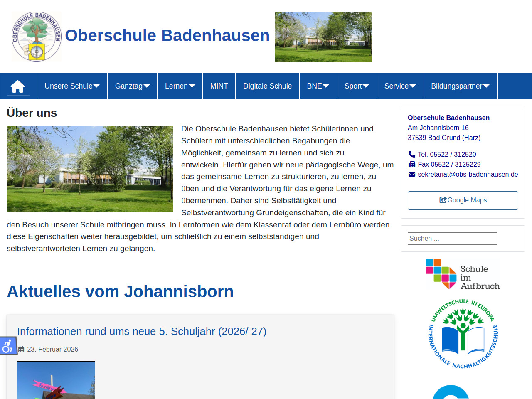Expand the Ganztag dropdown menu
This screenshot has width=532, height=399.
[132, 86]
